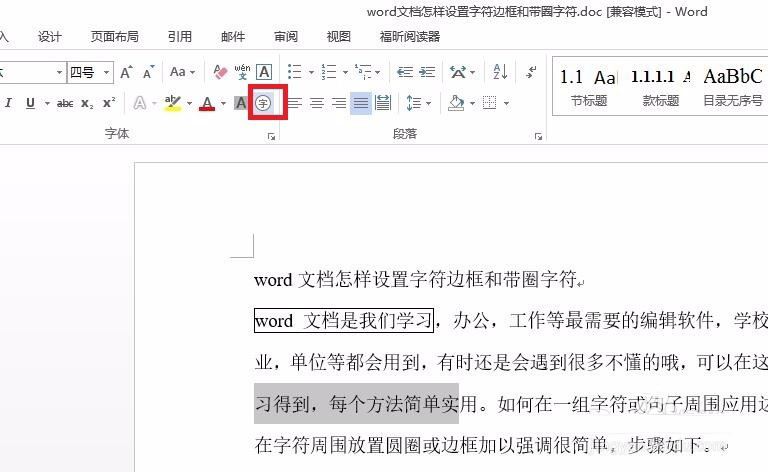This screenshot has height=472, width=768.
Task: Apply red font color button
Action: tap(207, 103)
